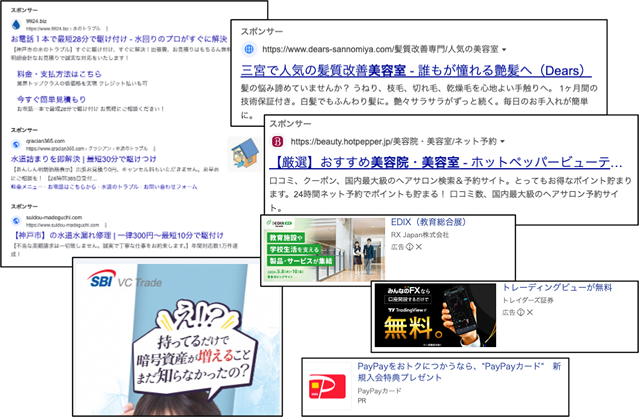Image resolution: width=639 pixels, height=417 pixels.
Task: Close the トレイダーズ証券 ad with the X
Action: coord(529,313)
